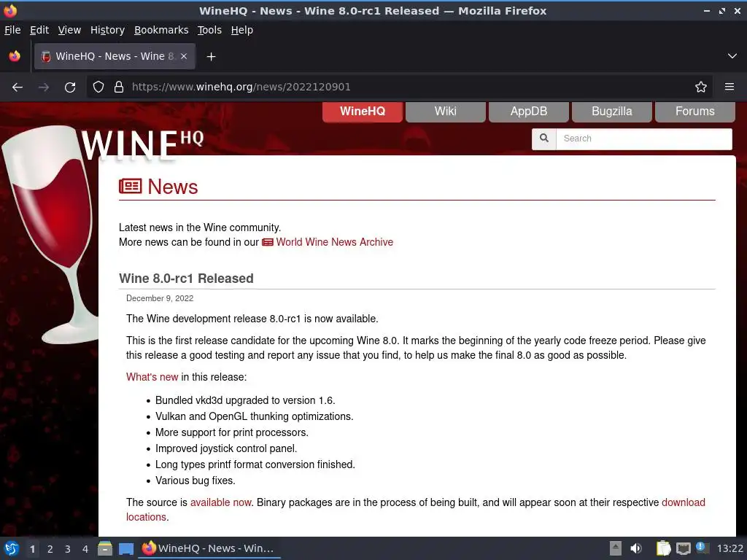Image resolution: width=747 pixels, height=560 pixels.
Task: Click the December 9, 2022 date text
Action: coord(160,298)
